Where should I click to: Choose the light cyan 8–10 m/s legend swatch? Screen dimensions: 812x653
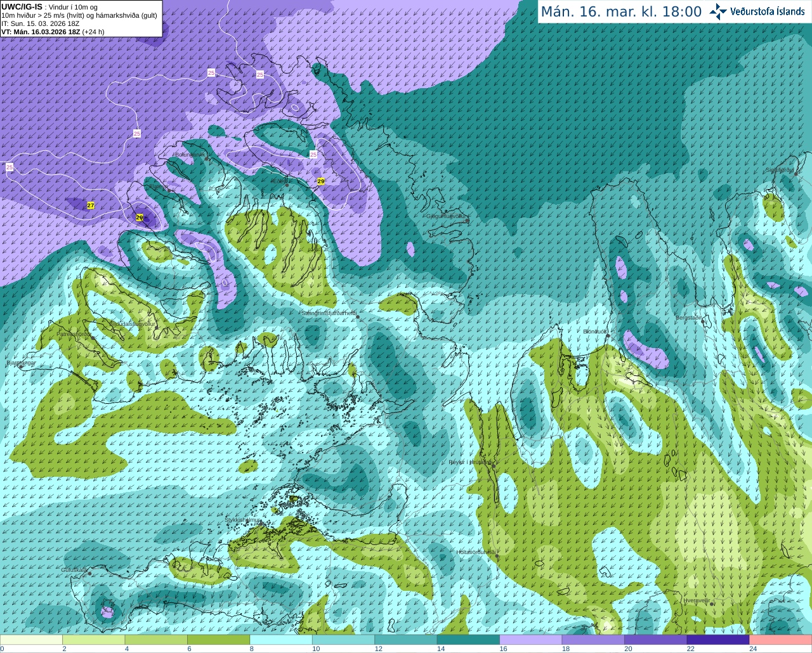coord(281,640)
